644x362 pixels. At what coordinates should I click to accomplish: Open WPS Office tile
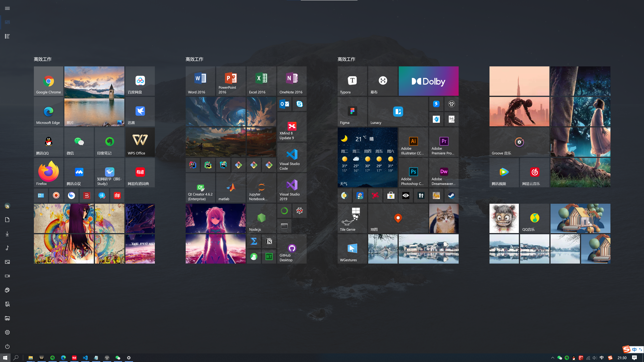coord(140,142)
